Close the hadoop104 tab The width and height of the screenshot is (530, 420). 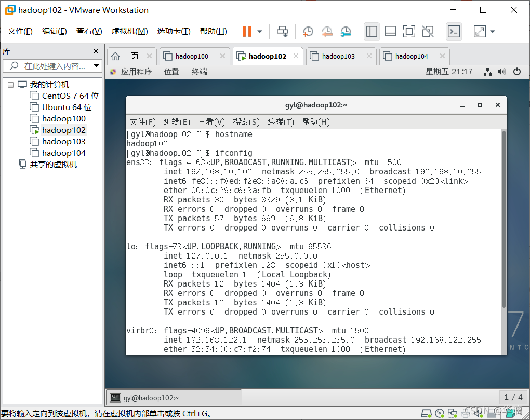(x=443, y=56)
